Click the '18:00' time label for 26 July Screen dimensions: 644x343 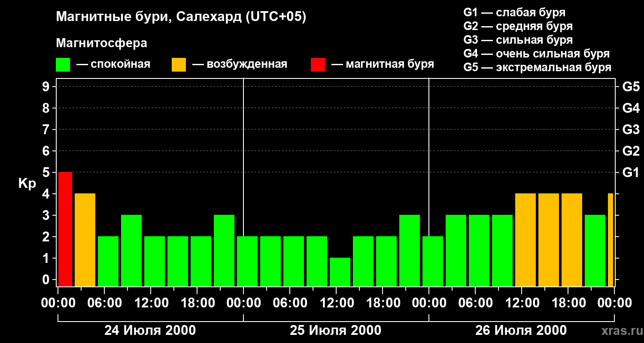(568, 303)
